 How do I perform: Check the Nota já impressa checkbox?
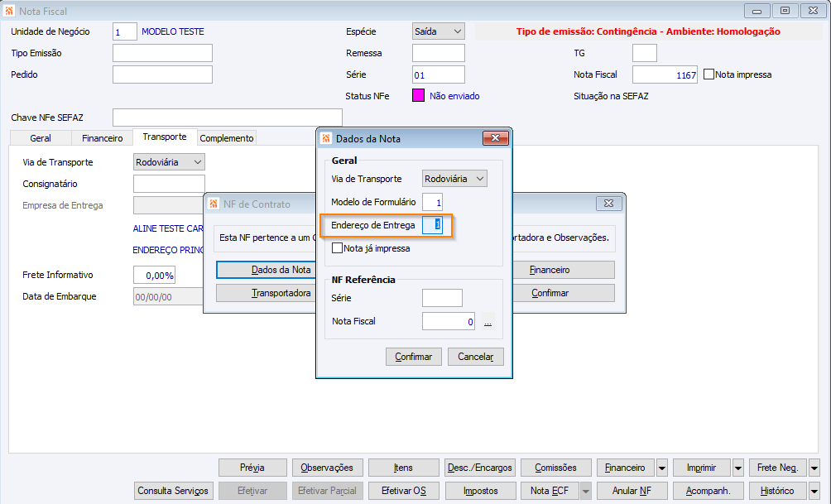(337, 248)
